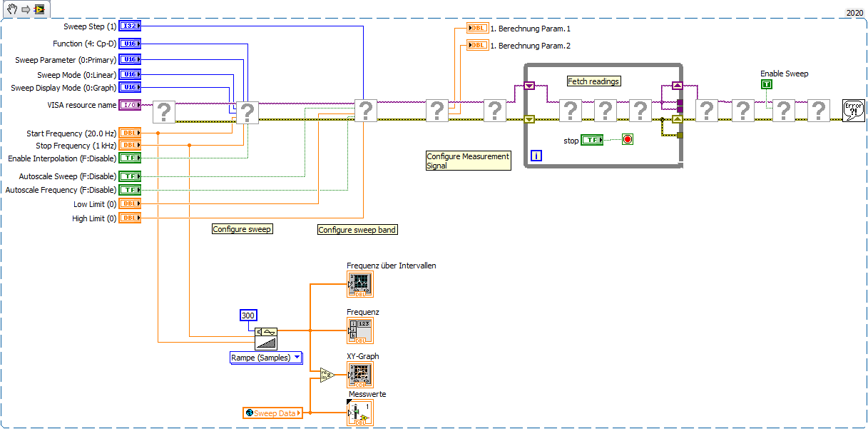Click the 'Function (4: Cp-D)' label

point(84,44)
